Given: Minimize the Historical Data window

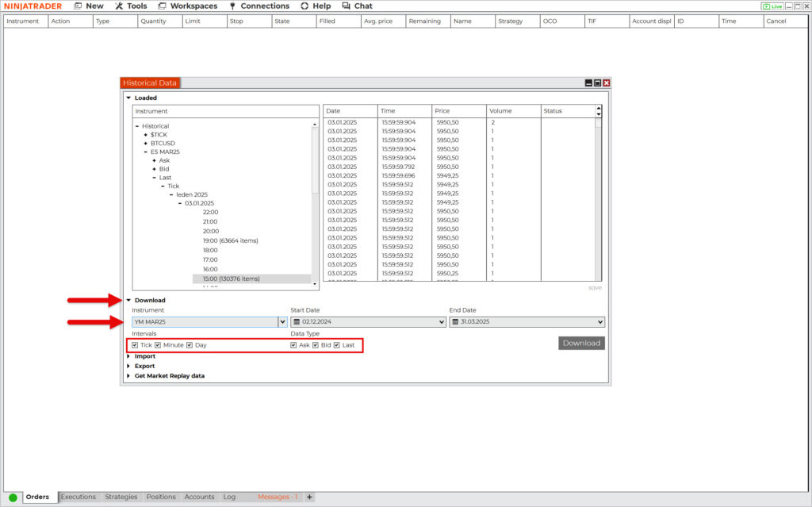Looking at the screenshot, I should 588,83.
